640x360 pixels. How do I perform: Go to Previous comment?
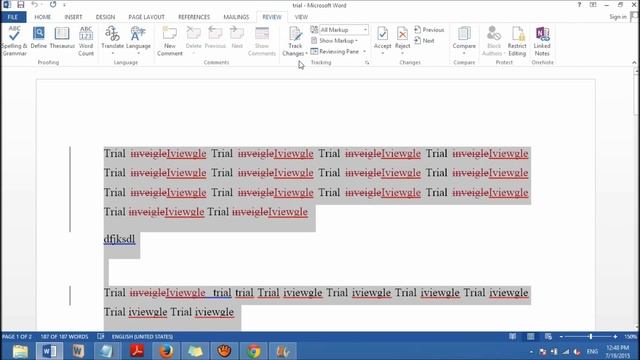tap(215, 38)
